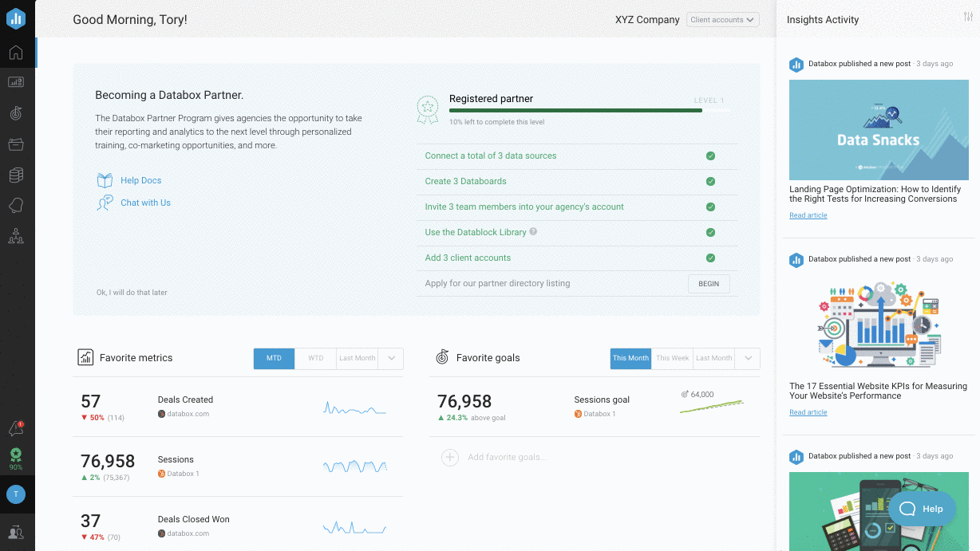Click 'Add 3 client accounts' task link
This screenshot has width=980, height=551.
click(468, 258)
